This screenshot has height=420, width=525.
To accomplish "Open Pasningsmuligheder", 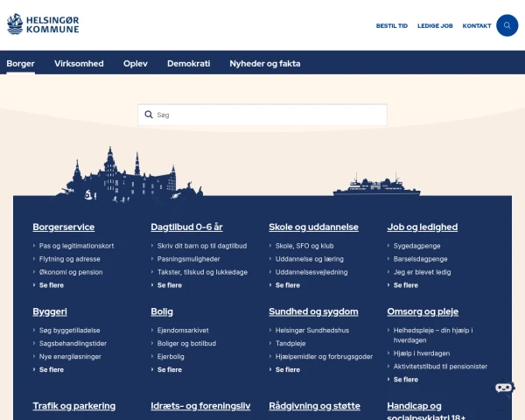I will (x=188, y=259).
